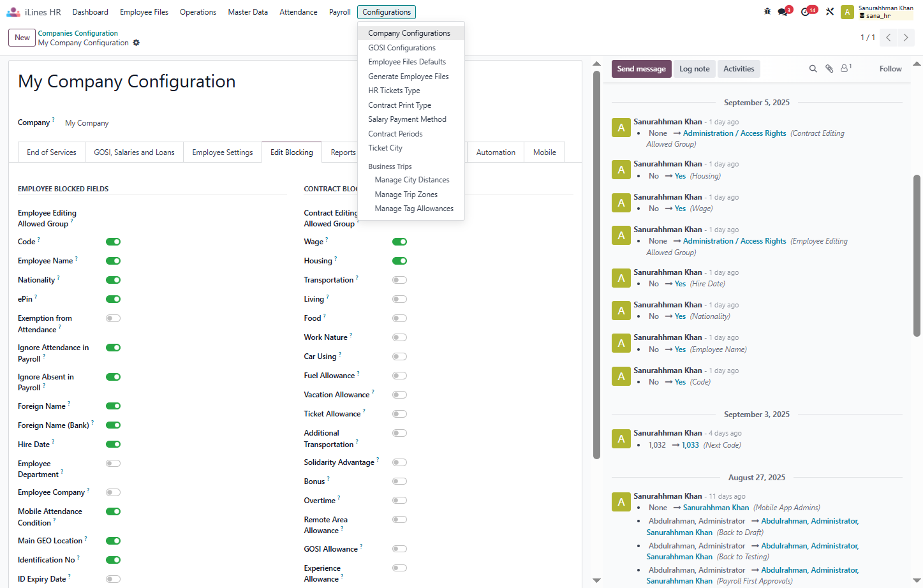The width and height of the screenshot is (923, 588).
Task: Click the My Company field value
Action: [87, 123]
